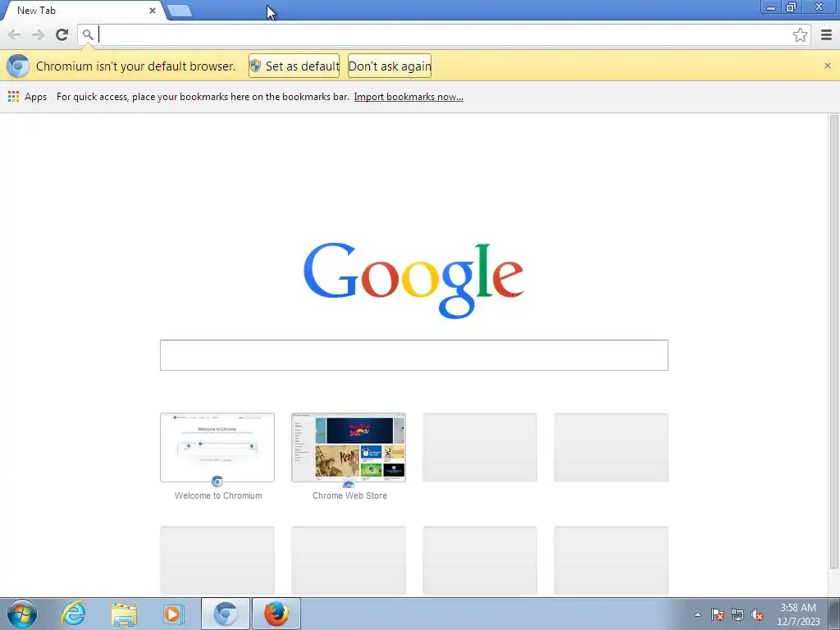Click the address bar search magnifier icon
Viewport: 840px width, 630px height.
87,34
